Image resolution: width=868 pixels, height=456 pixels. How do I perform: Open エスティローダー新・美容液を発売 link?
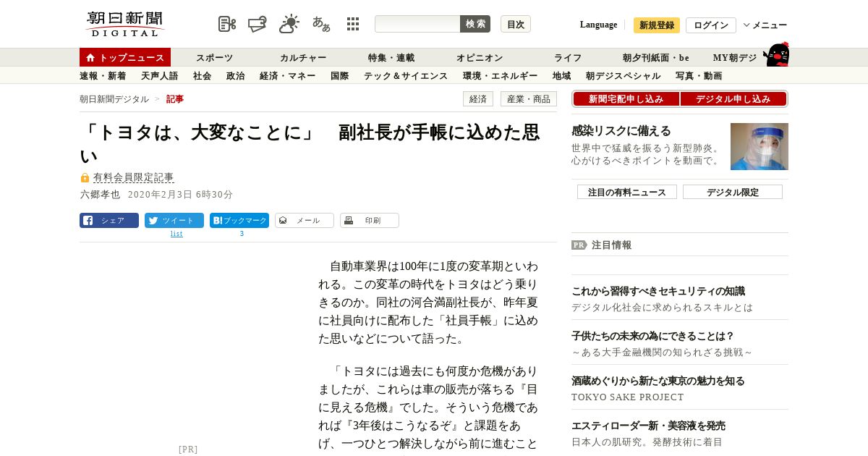(648, 426)
